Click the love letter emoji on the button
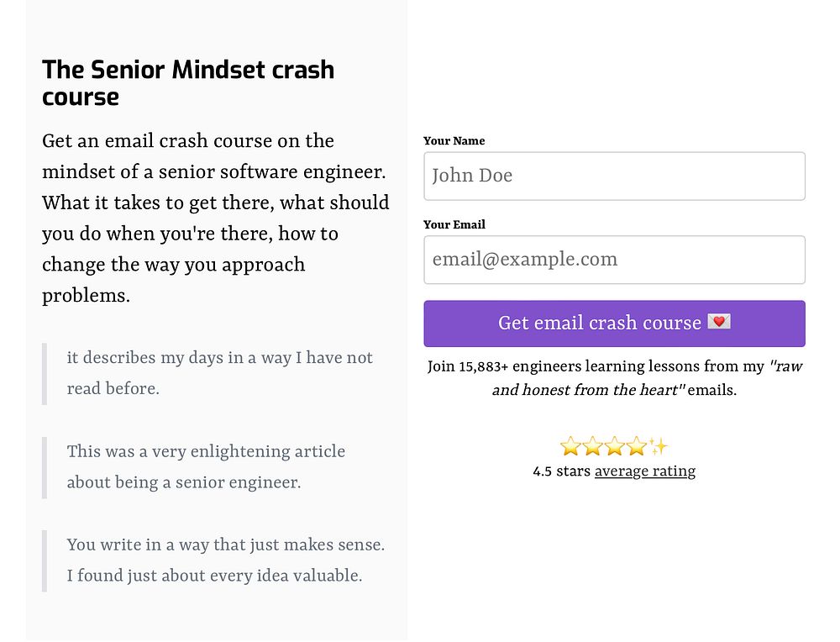Screen dimensions: 840x642 pyautogui.click(x=719, y=323)
